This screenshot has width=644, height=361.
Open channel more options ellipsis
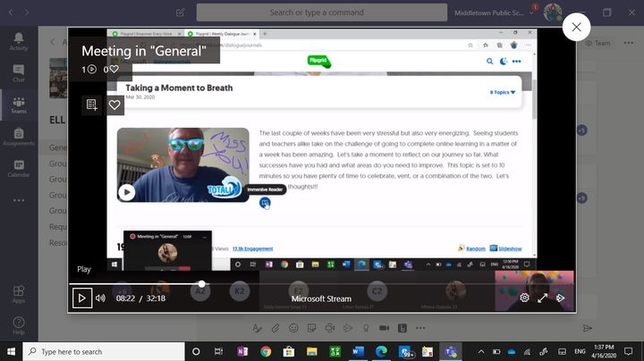click(x=629, y=43)
